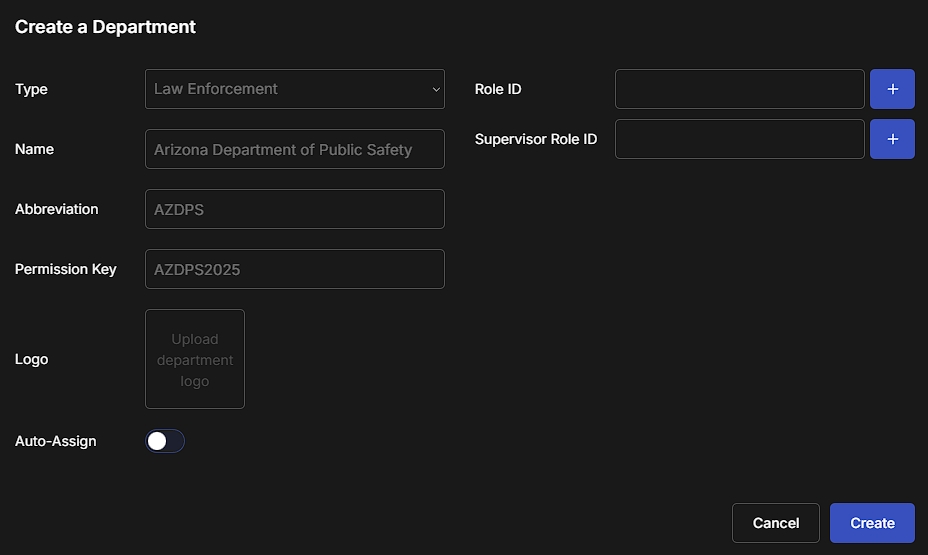Click the Permission Key label
The height and width of the screenshot is (555, 928).
pyautogui.click(x=66, y=269)
